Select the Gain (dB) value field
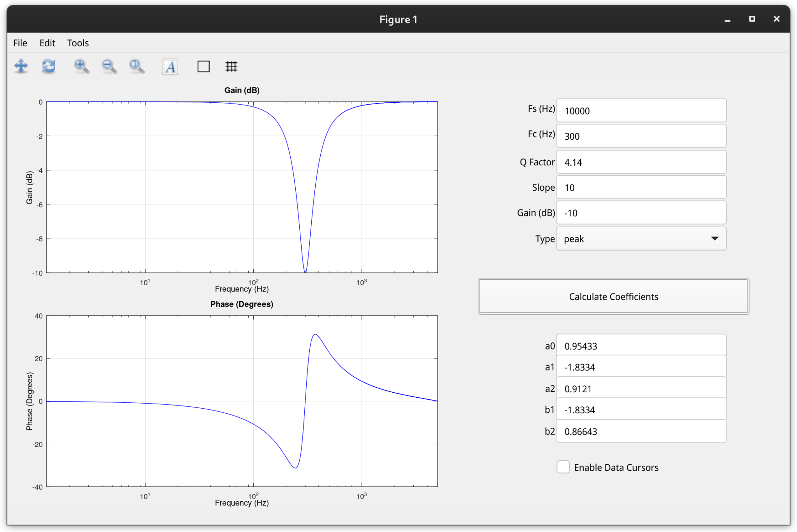797x532 pixels. tap(641, 212)
